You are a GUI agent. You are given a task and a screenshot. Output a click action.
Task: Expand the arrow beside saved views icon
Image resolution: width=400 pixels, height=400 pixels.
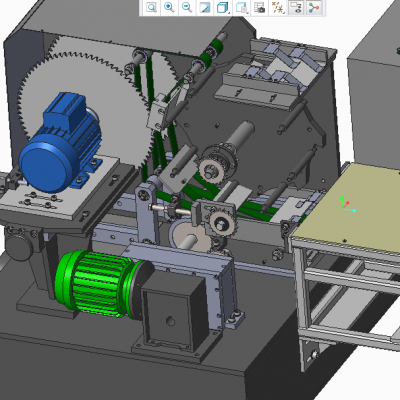(248, 13)
